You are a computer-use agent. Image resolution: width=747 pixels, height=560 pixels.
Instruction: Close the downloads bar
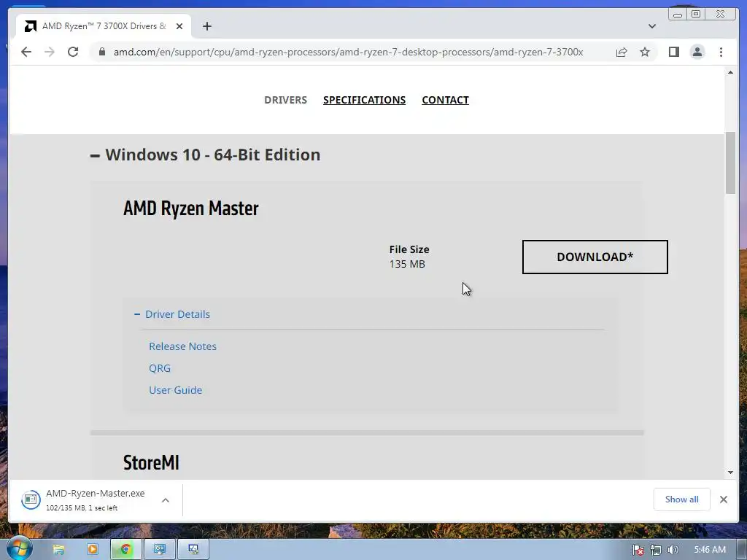click(x=724, y=499)
